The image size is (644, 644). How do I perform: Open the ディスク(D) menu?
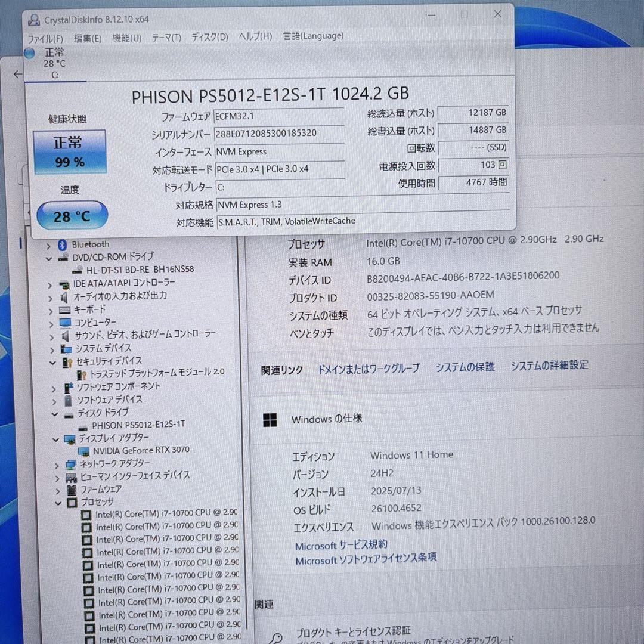point(210,37)
